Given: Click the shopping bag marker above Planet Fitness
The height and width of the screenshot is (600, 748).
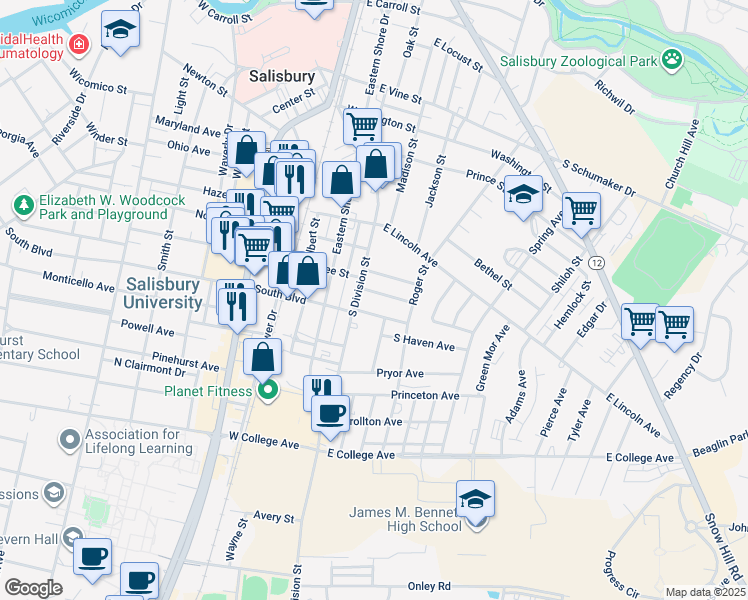Looking at the screenshot, I should (x=262, y=359).
